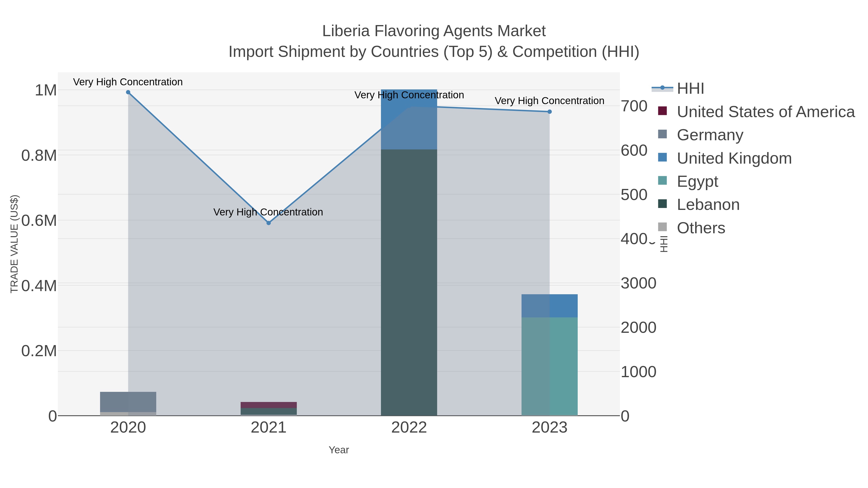Click the Very High Concentration annotation for 2020
This screenshot has height=488, width=868.
coord(128,82)
